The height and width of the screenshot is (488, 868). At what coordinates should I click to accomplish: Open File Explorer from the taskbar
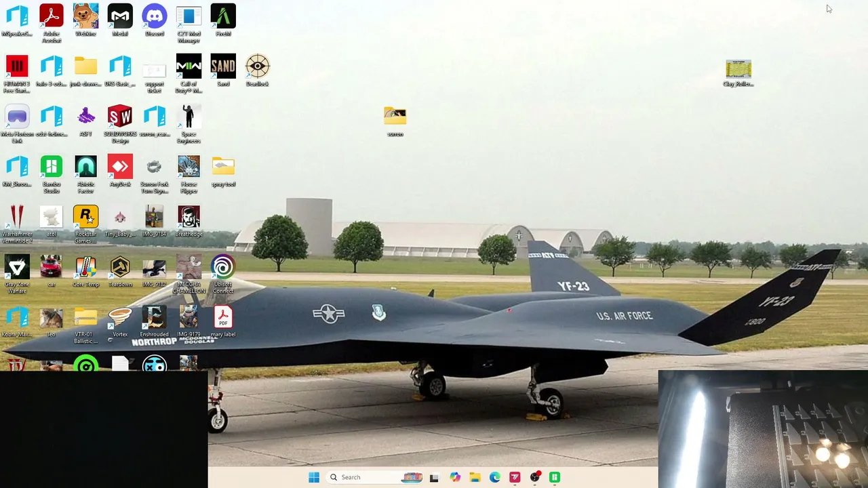click(x=475, y=477)
